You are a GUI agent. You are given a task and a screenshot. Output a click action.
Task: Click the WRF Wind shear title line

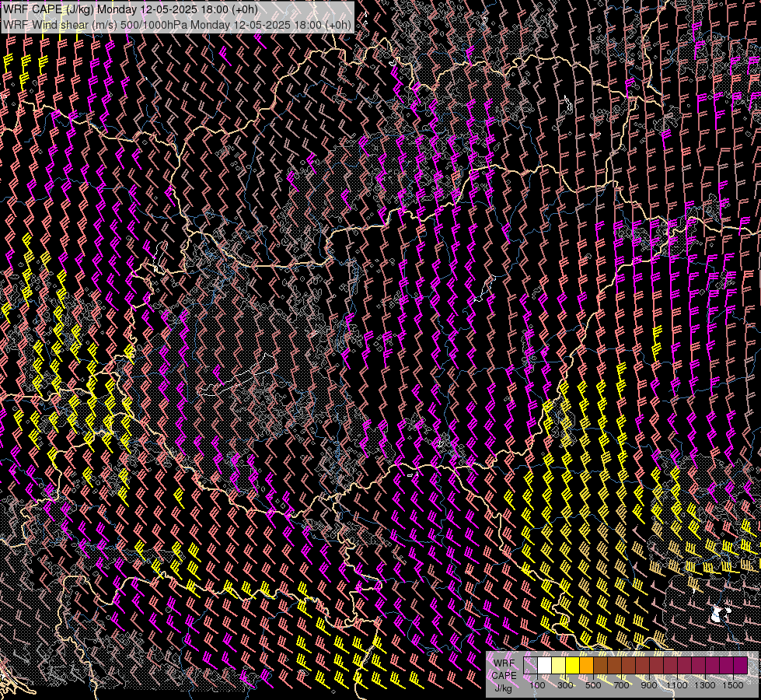pos(177,25)
